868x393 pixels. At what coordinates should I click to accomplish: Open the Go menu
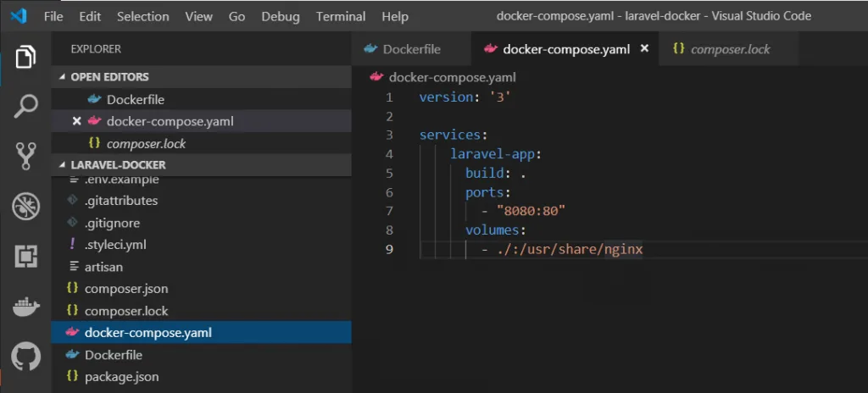pos(237,17)
